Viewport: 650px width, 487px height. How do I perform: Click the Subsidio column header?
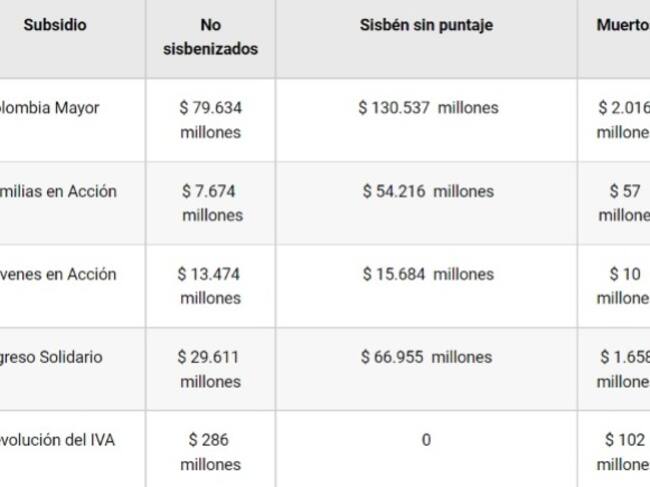55,25
